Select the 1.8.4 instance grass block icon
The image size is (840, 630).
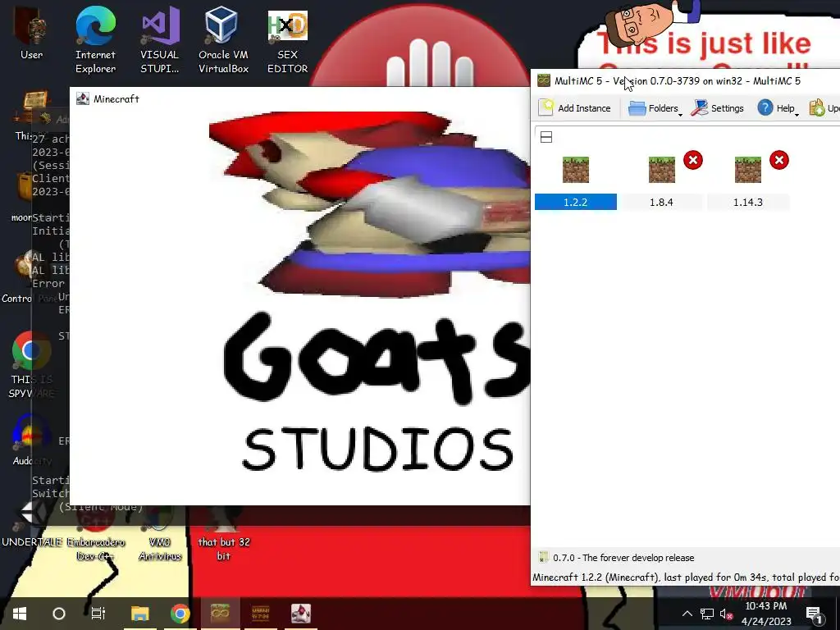tap(662, 169)
